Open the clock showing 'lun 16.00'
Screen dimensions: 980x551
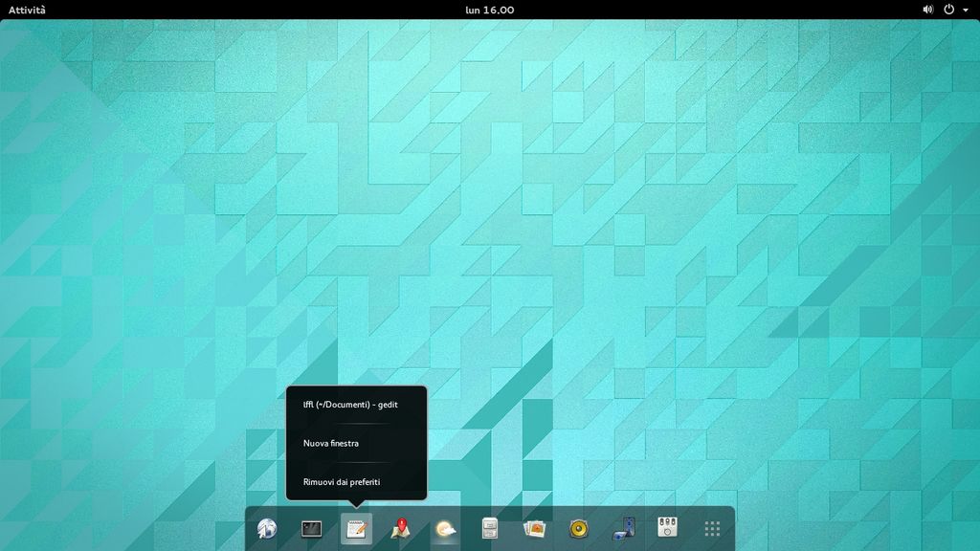(x=490, y=10)
